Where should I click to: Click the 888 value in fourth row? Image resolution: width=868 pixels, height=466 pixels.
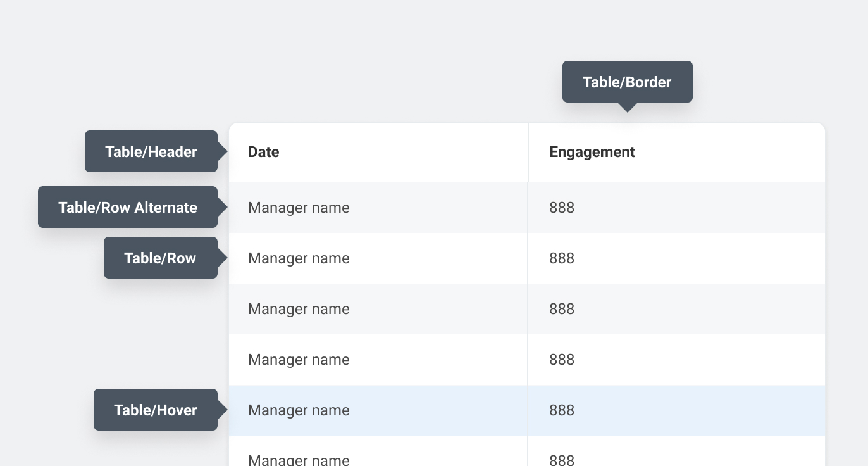point(562,360)
